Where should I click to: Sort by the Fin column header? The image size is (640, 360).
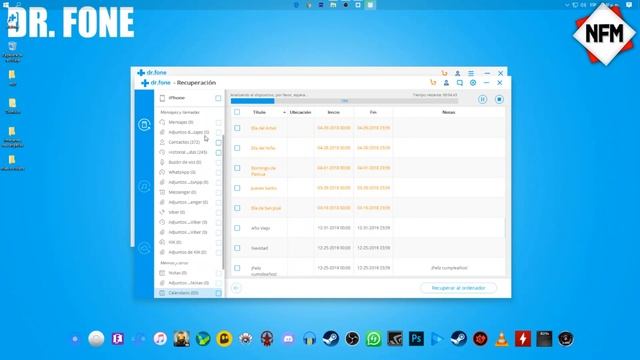373,112
